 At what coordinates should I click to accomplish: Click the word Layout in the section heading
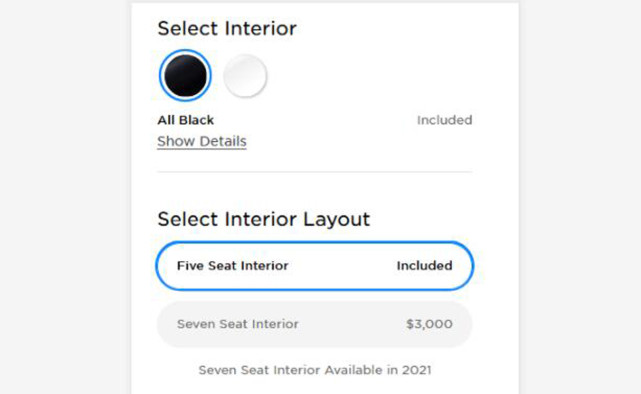click(x=336, y=219)
